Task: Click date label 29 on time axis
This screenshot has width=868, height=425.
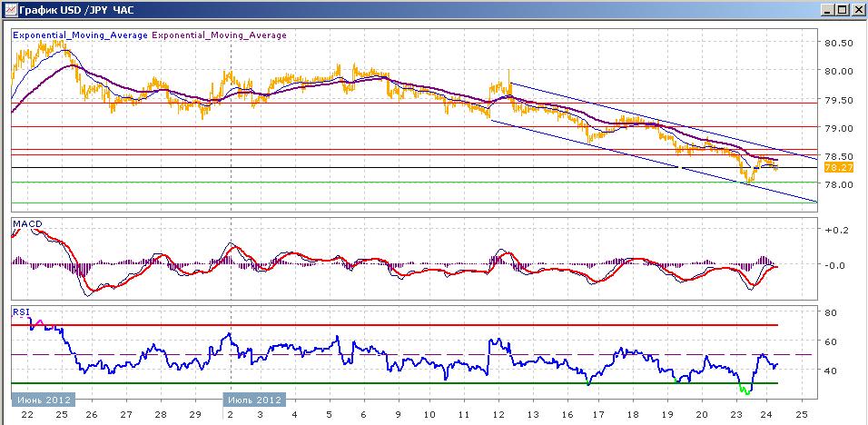Action: click(195, 414)
